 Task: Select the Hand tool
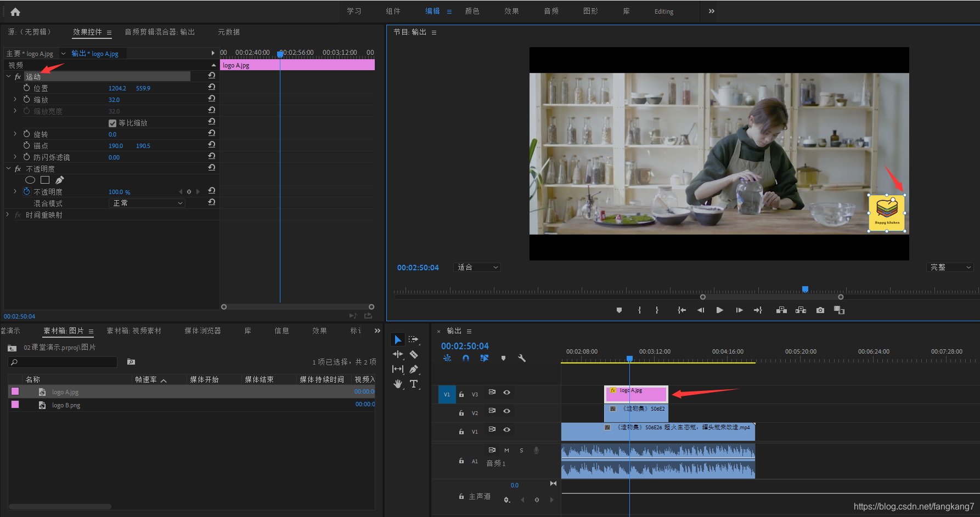click(398, 384)
